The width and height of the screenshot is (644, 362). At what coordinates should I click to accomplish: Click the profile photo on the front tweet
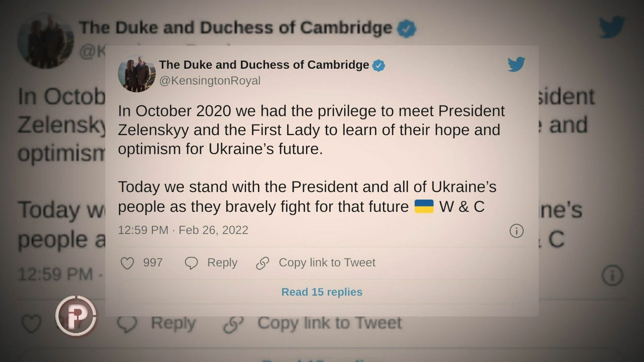point(137,73)
